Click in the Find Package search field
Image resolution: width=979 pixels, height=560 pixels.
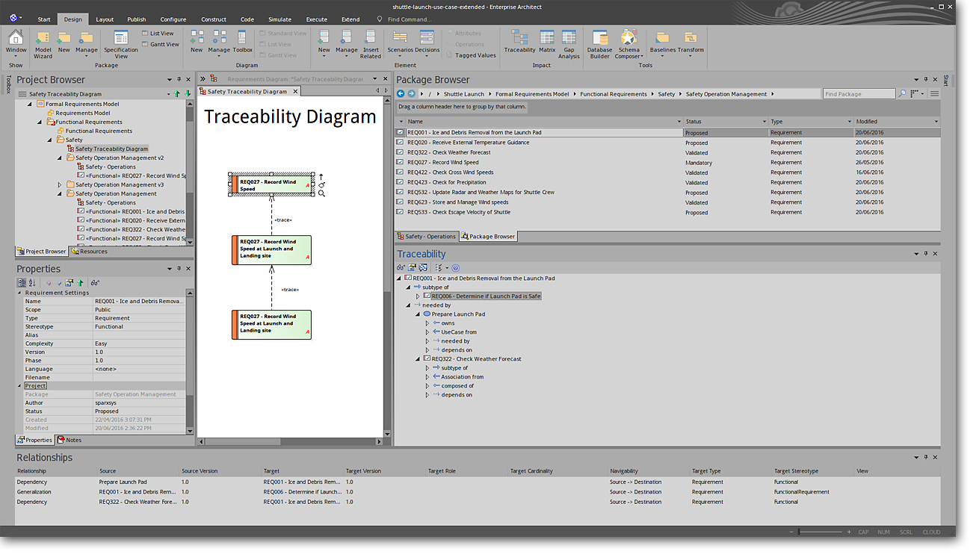click(x=858, y=94)
